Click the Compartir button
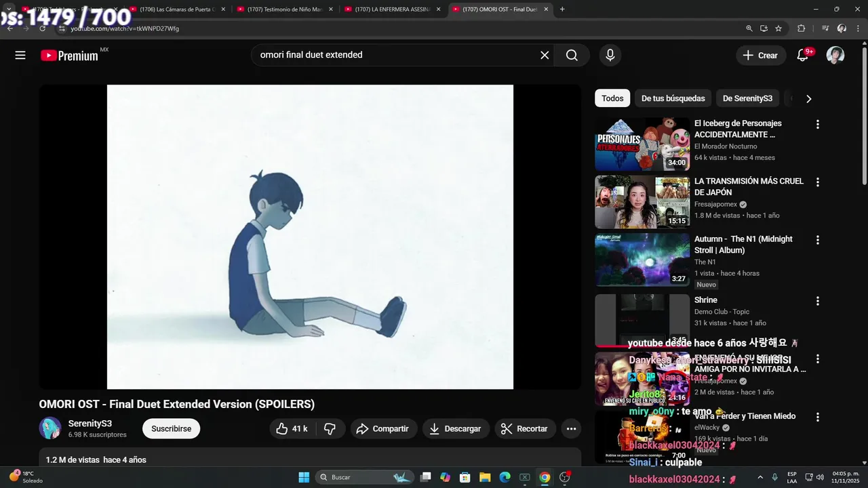Viewport: 868px width, 488px height. click(x=383, y=428)
